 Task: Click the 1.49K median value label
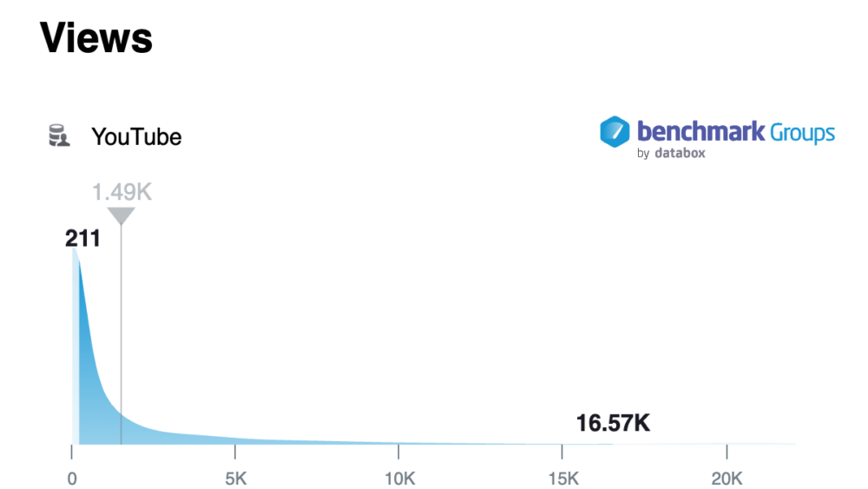click(122, 192)
